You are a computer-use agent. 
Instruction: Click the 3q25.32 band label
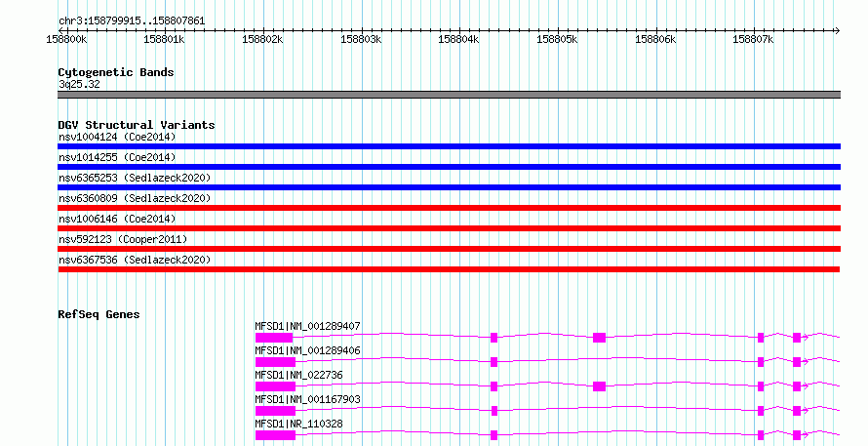click(x=79, y=84)
